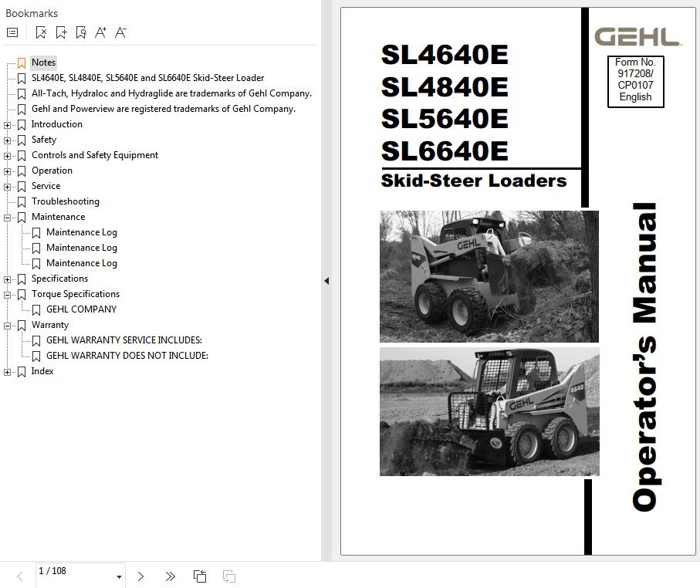Expand Controls and Safety Equipment bookmark
Screen dimensions: 700x588
pyautogui.click(x=7, y=157)
